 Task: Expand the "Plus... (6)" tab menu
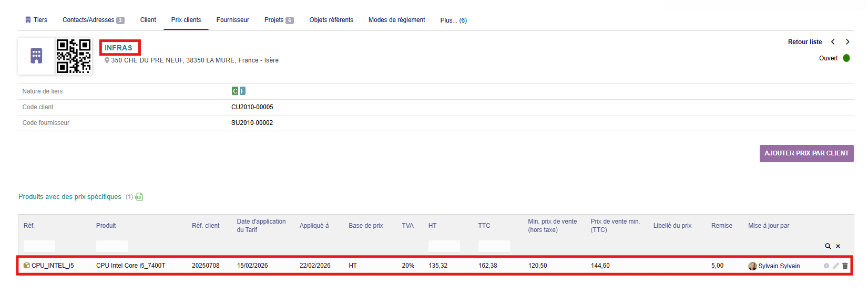tap(453, 20)
